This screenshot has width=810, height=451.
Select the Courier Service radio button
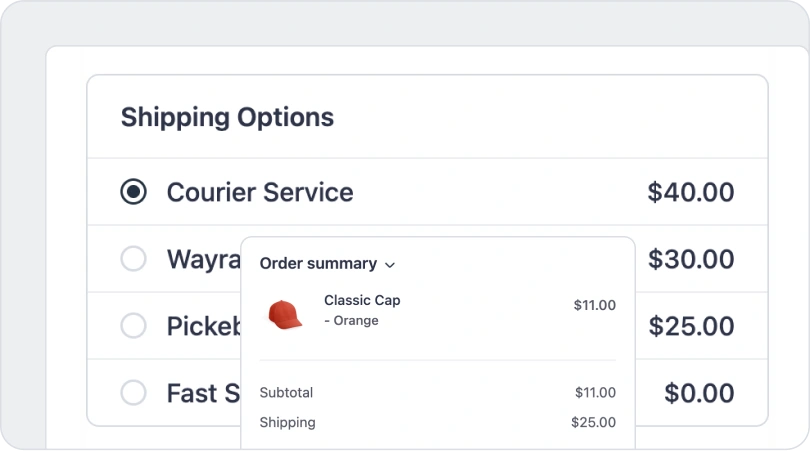(133, 192)
